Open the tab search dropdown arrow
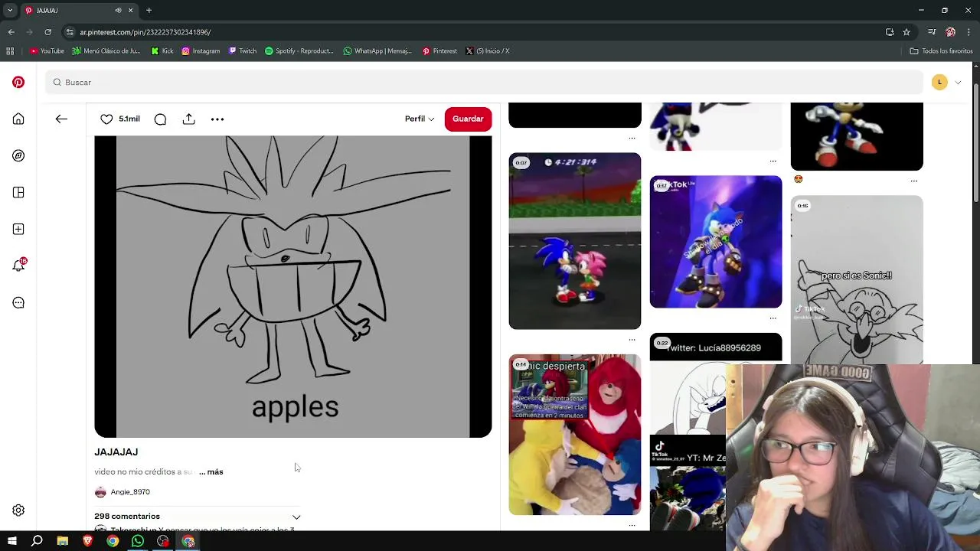The height and width of the screenshot is (551, 980). click(10, 11)
